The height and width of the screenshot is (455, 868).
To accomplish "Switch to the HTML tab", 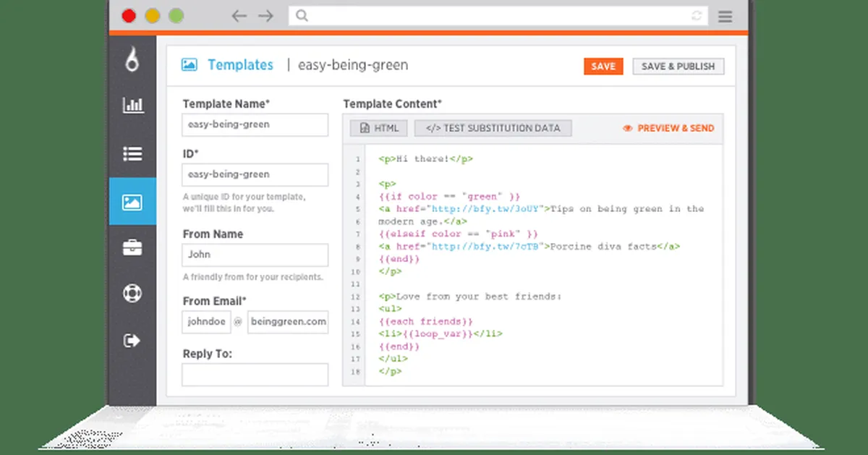I will tap(379, 128).
